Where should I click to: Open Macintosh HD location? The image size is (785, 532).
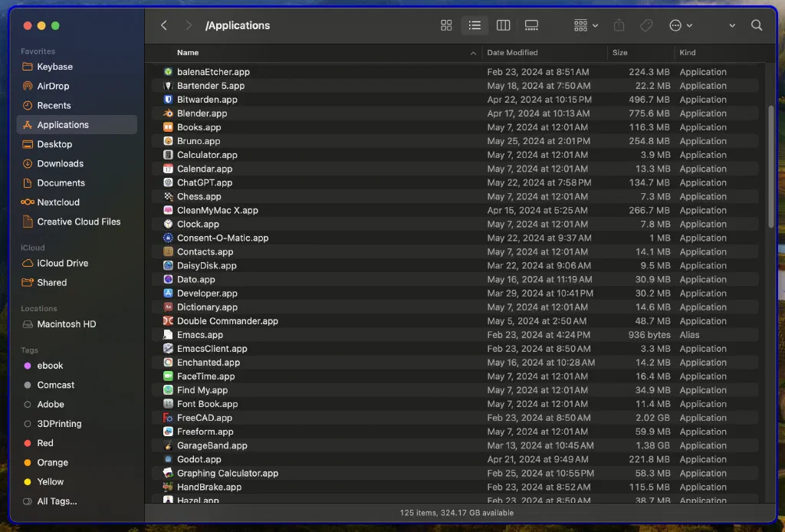[77, 324]
